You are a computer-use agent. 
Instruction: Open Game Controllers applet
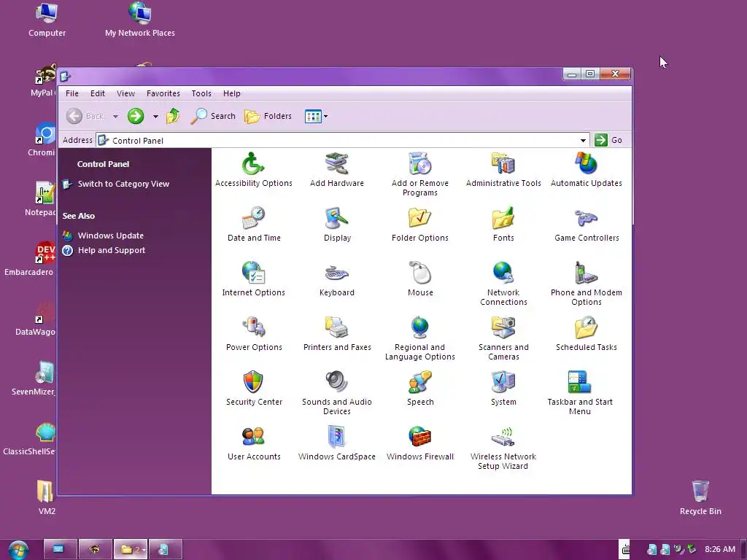586,225
